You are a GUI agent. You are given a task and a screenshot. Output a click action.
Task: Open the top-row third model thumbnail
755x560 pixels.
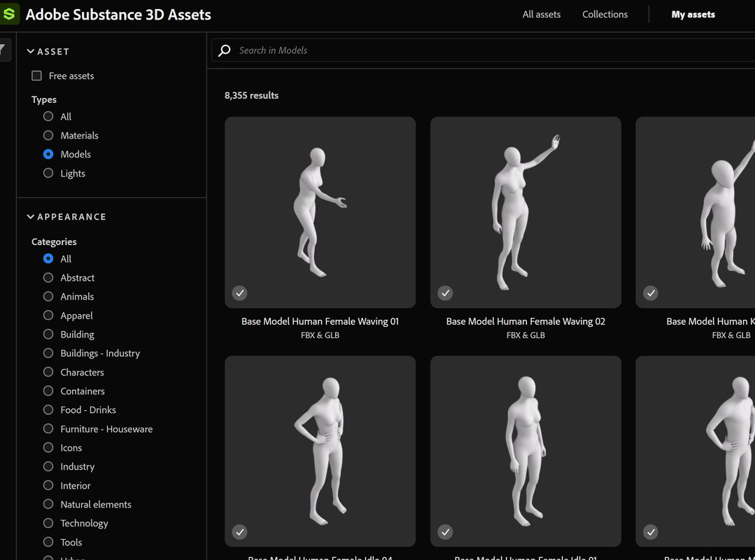point(696,212)
